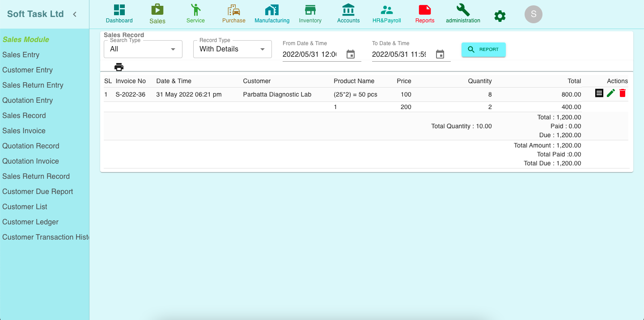This screenshot has width=644, height=320.
Task: Open the Reports module
Action: [x=424, y=13]
